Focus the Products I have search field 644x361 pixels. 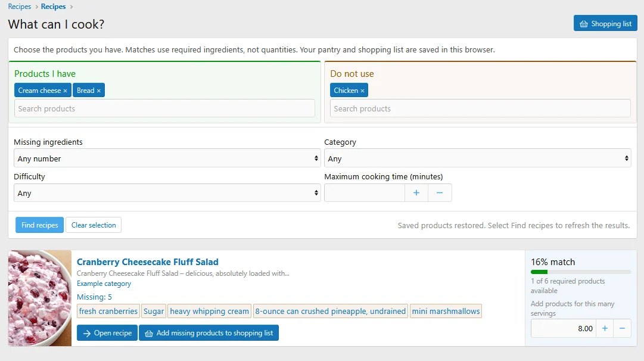[x=164, y=108]
